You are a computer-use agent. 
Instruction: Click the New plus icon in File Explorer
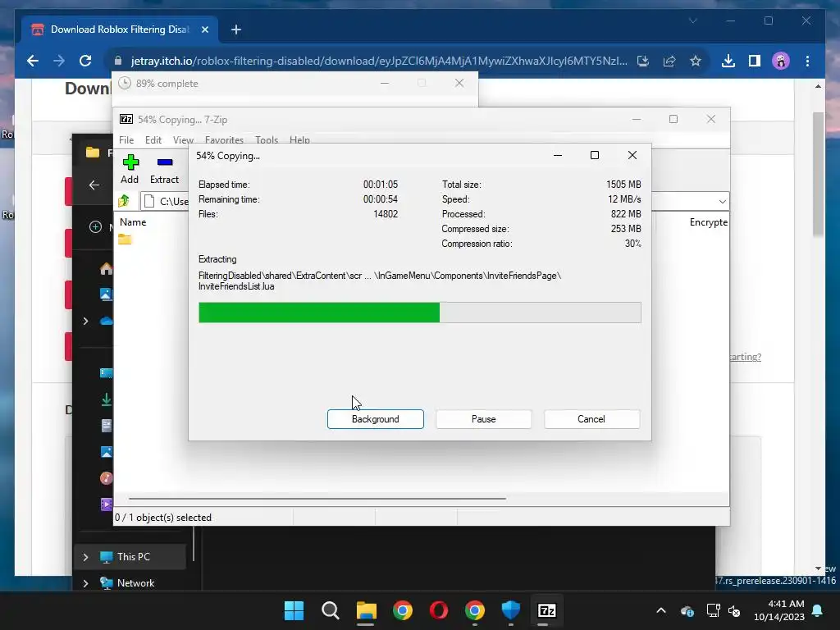[x=95, y=226]
